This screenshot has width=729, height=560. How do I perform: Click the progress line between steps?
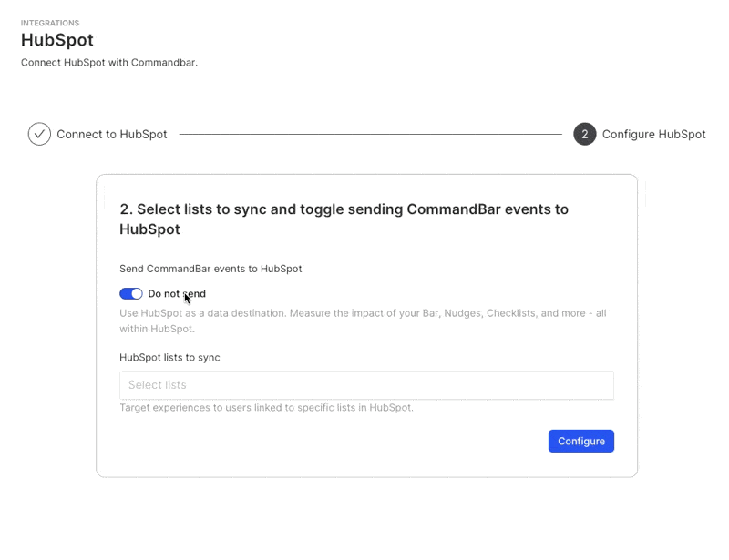370,135
